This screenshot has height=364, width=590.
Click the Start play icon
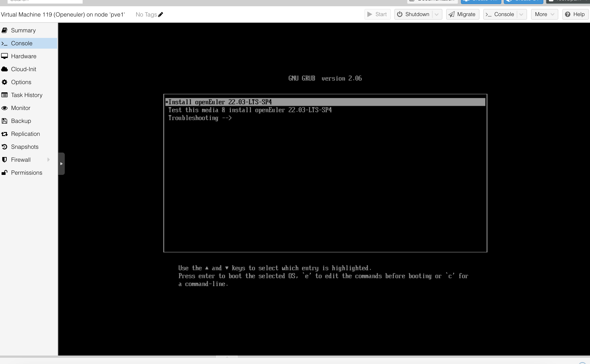[x=369, y=14]
